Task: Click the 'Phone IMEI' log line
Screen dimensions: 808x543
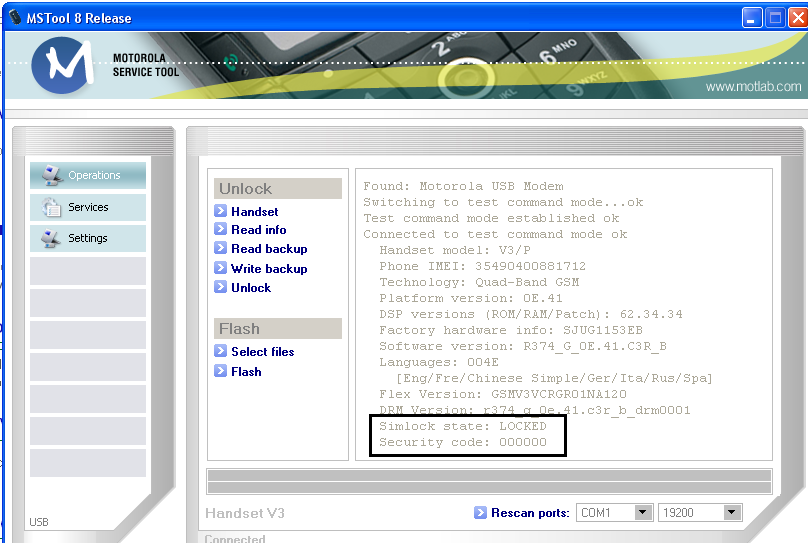Action: point(482,266)
